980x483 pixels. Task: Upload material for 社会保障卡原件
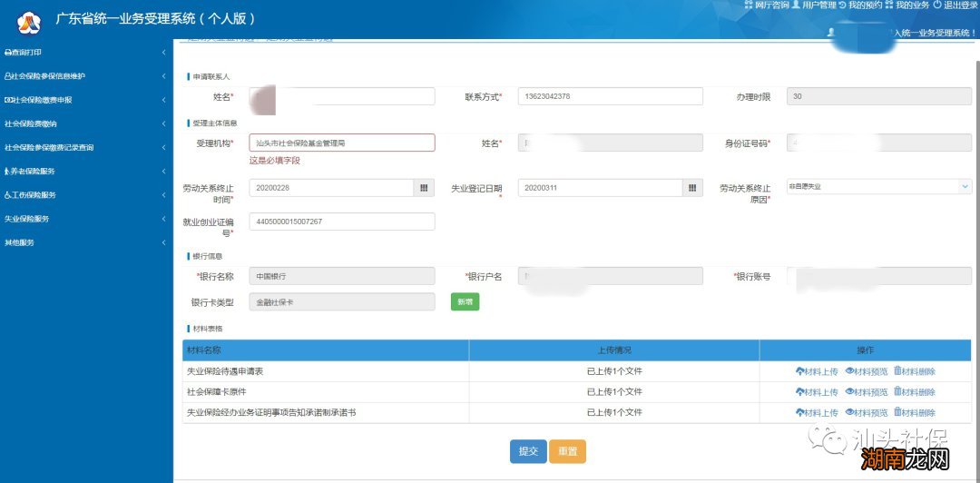817,392
